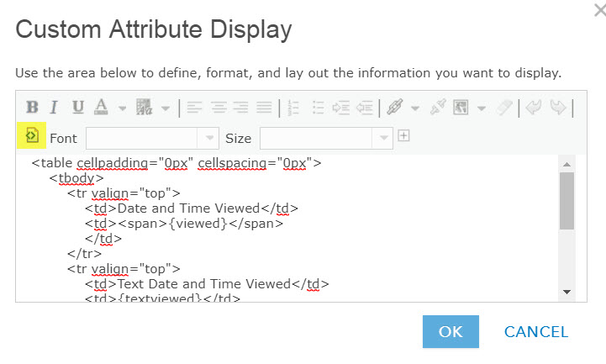Click the remove formatting eraser icon

click(x=504, y=108)
